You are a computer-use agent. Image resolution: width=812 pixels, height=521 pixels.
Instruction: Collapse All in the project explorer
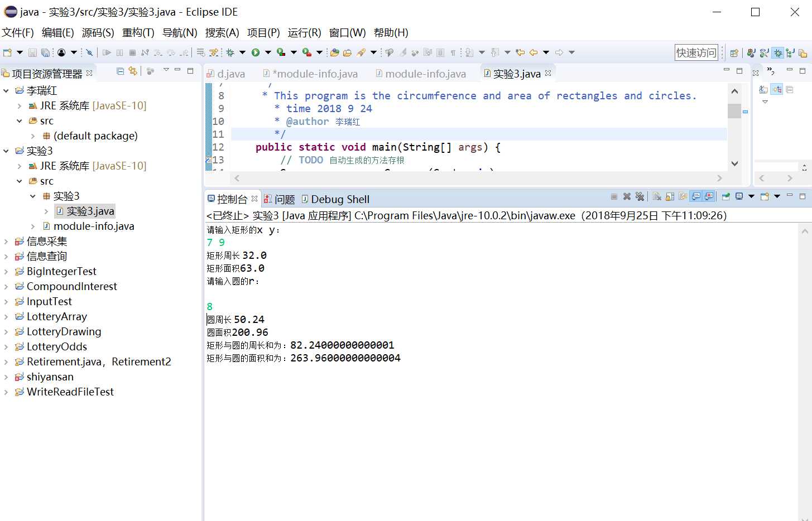(x=120, y=71)
